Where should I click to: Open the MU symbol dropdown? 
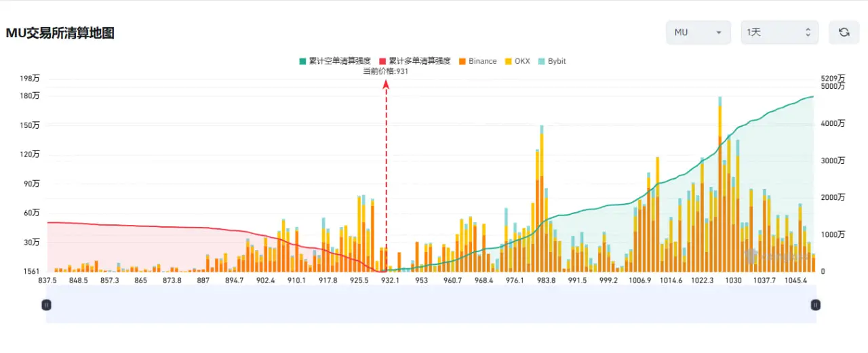(x=698, y=32)
